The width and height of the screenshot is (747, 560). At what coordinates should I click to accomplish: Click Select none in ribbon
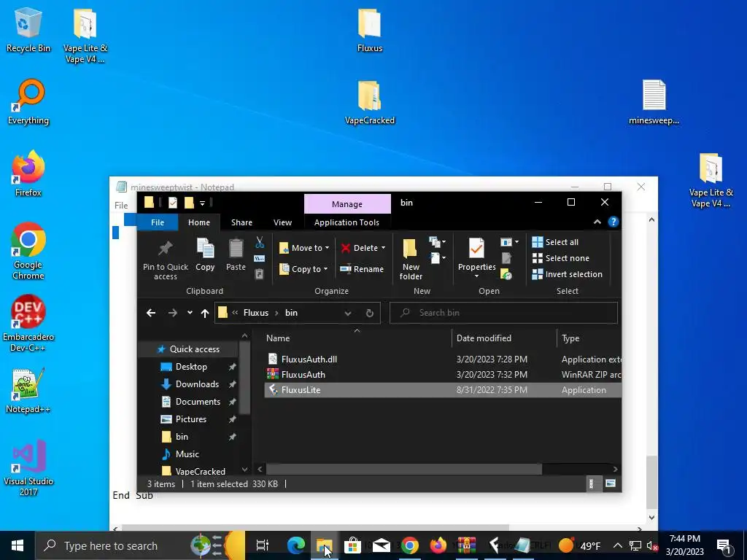(x=561, y=258)
